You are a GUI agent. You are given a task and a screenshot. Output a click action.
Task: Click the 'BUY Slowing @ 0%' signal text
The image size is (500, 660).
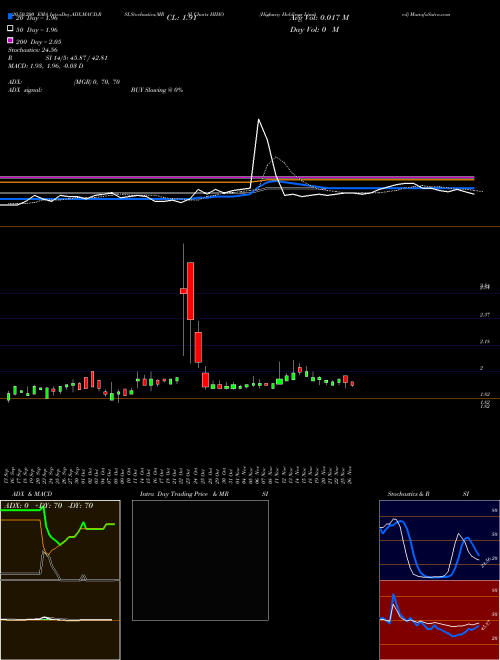[x=157, y=90]
